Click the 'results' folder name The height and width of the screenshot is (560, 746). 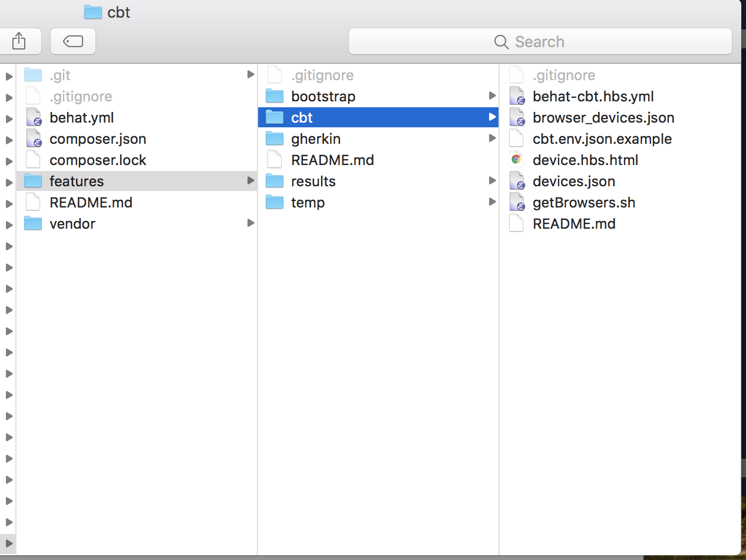click(313, 181)
